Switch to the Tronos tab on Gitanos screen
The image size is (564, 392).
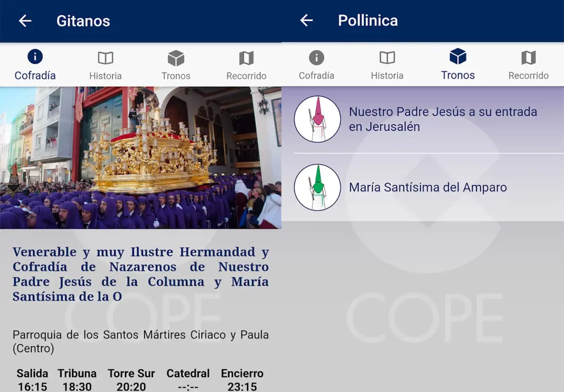pyautogui.click(x=176, y=63)
